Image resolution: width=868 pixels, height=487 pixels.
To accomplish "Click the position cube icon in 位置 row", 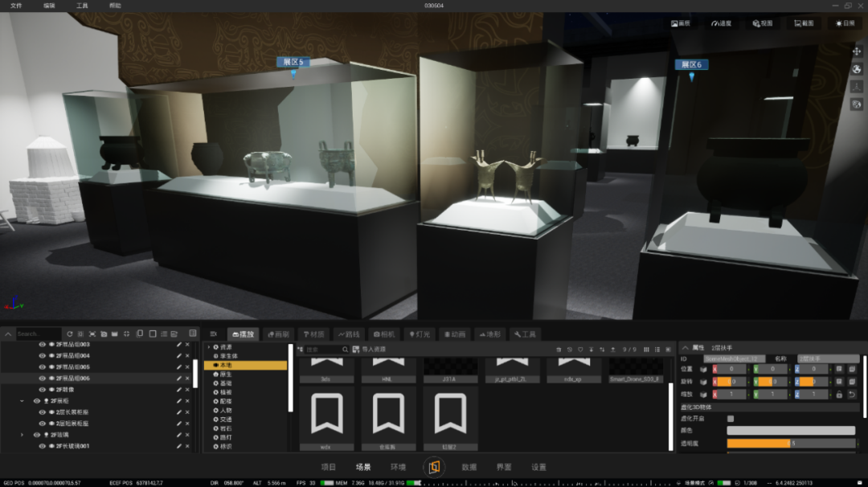I will pos(703,369).
